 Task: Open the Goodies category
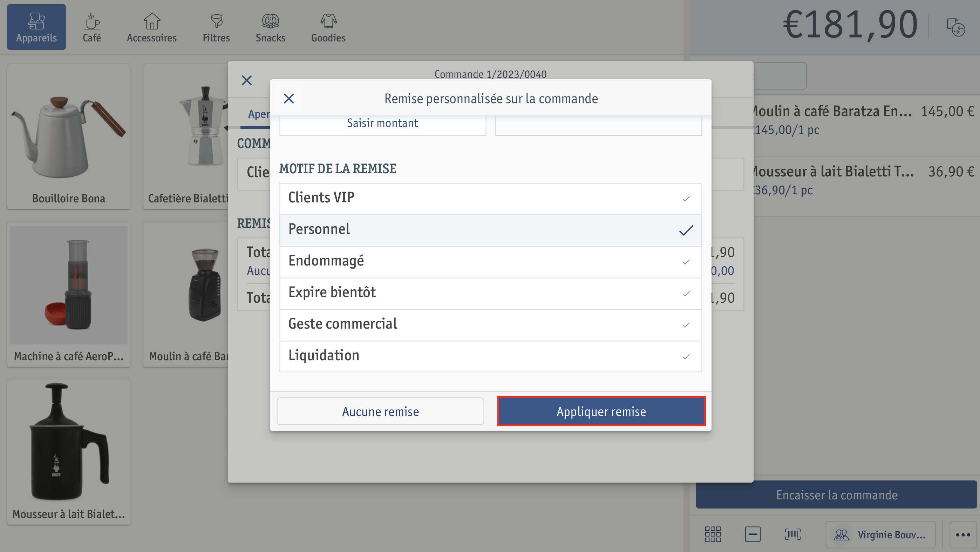pos(328,27)
